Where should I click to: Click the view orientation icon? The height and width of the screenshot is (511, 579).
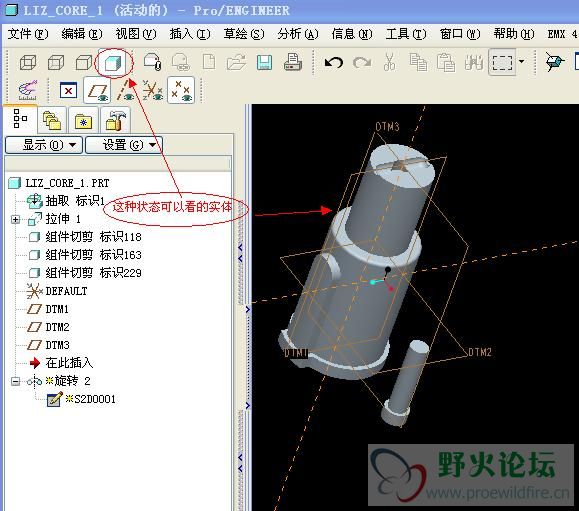pos(555,62)
